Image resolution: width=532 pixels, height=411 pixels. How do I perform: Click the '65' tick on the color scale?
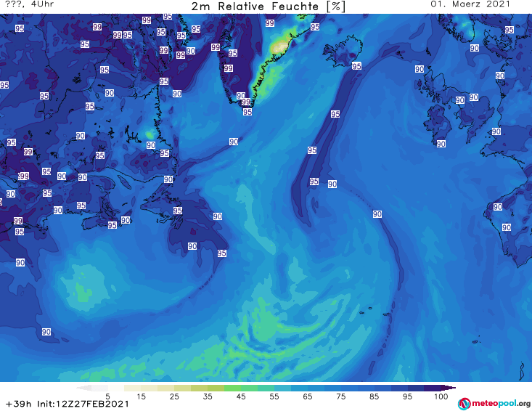coord(308,396)
